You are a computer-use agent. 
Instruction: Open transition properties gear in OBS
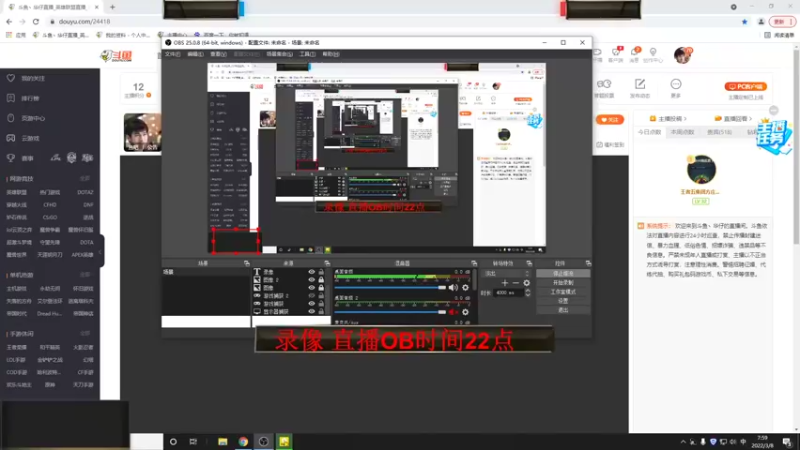(x=527, y=283)
